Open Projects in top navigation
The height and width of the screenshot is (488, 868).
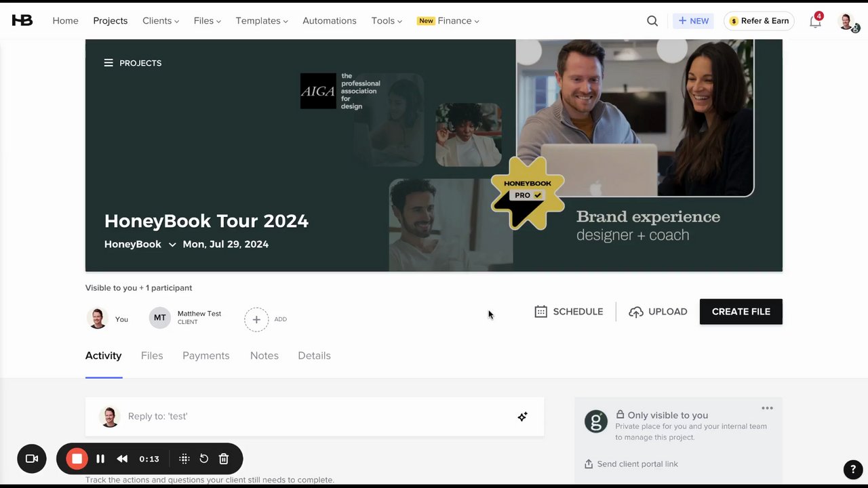tap(111, 21)
